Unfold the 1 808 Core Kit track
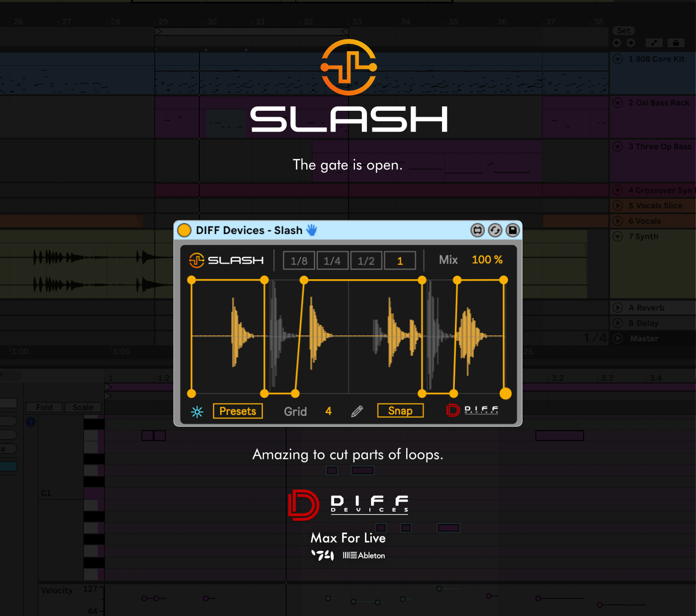The height and width of the screenshot is (616, 696). 618,59
